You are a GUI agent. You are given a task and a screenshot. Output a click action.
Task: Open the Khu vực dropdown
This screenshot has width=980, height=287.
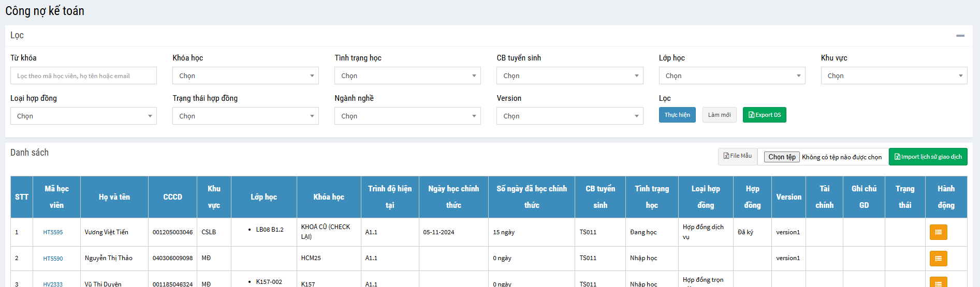894,75
